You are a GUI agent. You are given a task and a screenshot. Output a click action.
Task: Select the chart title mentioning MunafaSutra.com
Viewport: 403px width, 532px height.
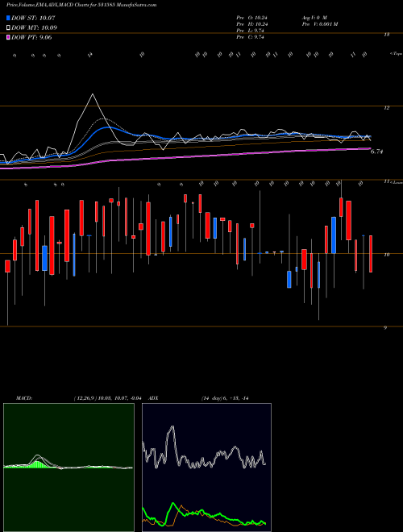coord(81,5)
